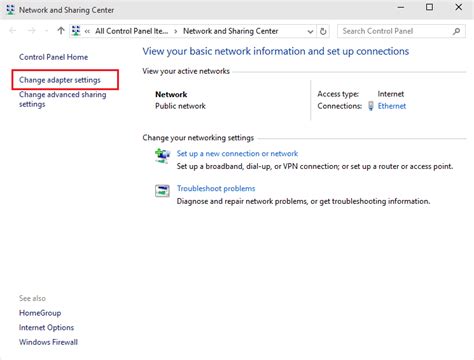Open Change adapter settings

click(x=60, y=80)
